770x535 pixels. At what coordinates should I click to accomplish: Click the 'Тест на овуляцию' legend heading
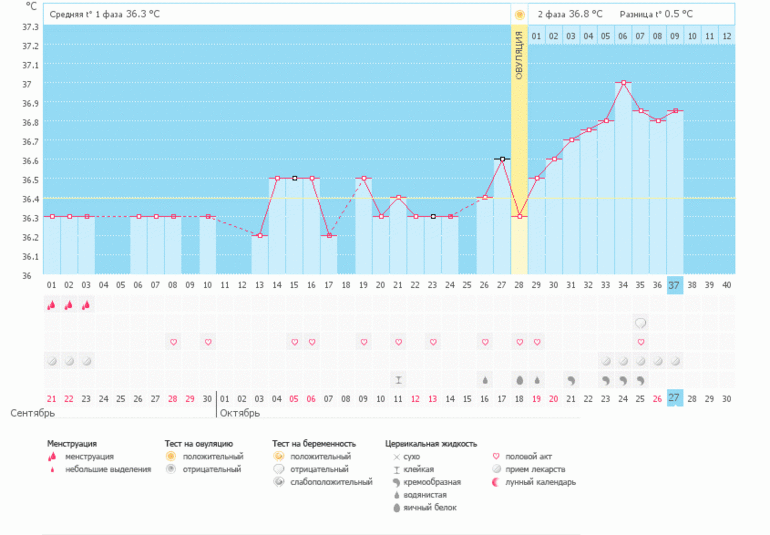pos(199,442)
